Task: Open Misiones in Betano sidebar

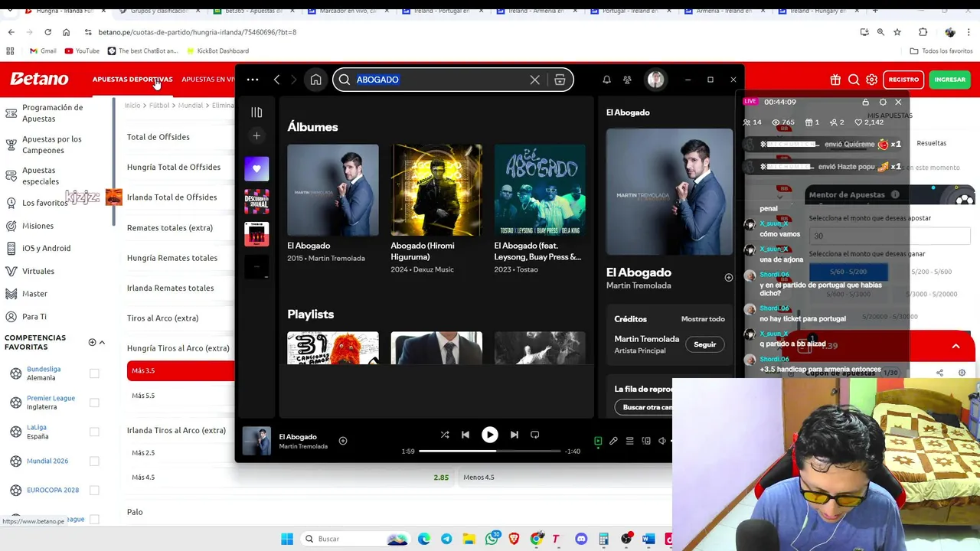Action: pyautogui.click(x=38, y=226)
